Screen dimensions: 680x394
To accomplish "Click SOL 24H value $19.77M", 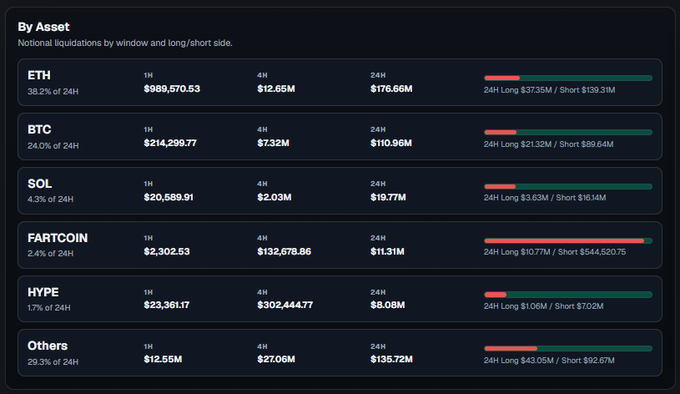I will 388,197.
